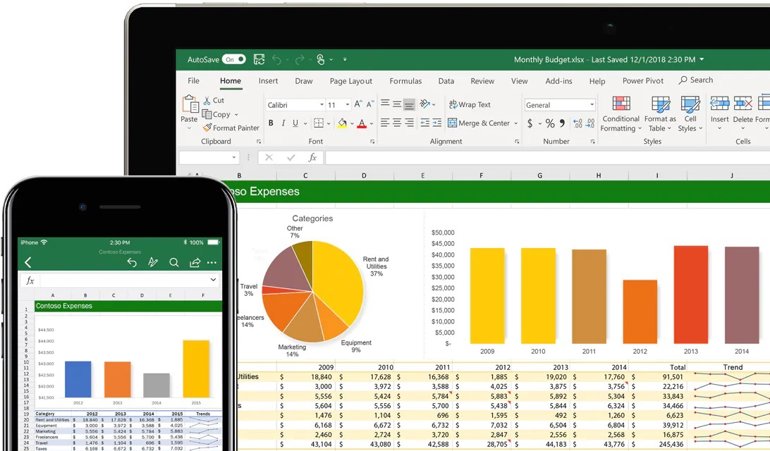The image size is (770, 451).
Task: Toggle Bold formatting in Font group
Action: point(271,124)
